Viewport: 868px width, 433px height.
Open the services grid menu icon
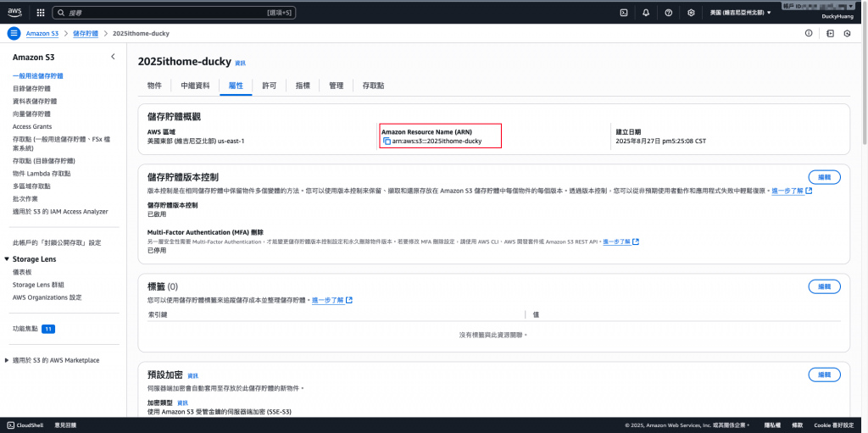point(41,12)
